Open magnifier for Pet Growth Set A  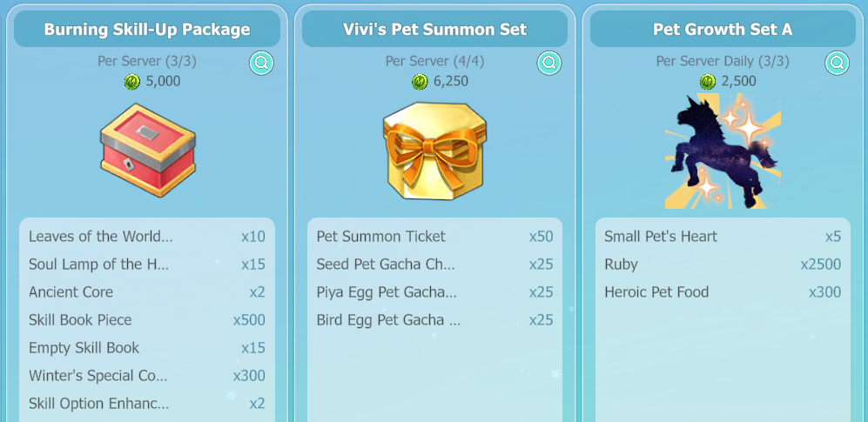pyautogui.click(x=837, y=63)
